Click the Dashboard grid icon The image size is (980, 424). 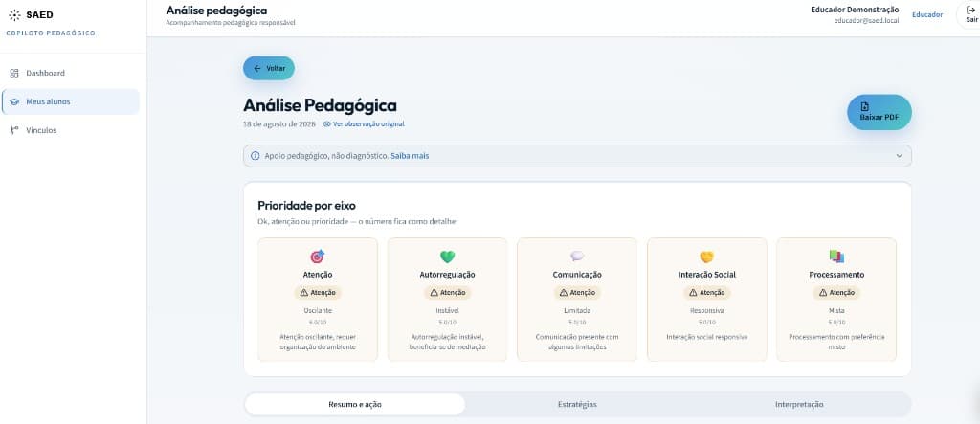tap(14, 73)
